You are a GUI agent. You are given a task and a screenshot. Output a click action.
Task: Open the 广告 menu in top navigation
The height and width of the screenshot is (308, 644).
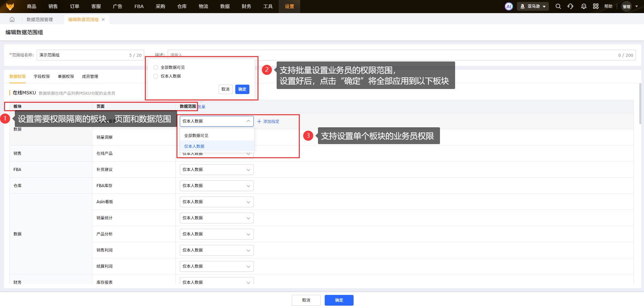117,6
